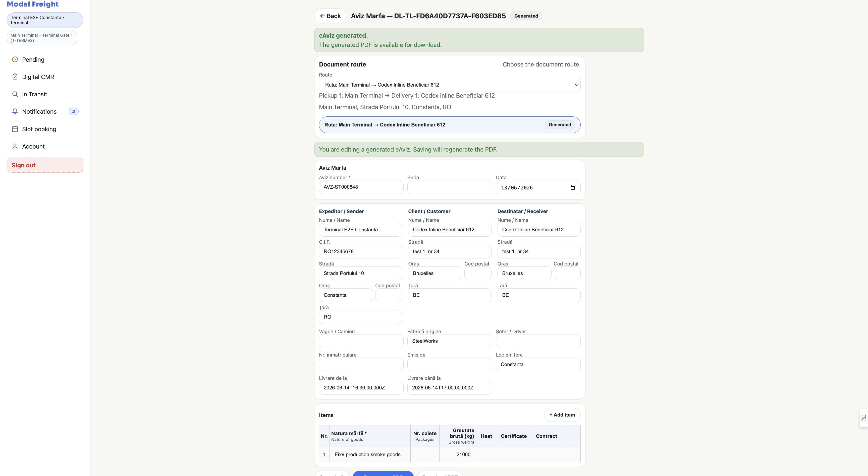The height and width of the screenshot is (476, 868).
Task: Edit the Receiver name field
Action: [539, 230]
